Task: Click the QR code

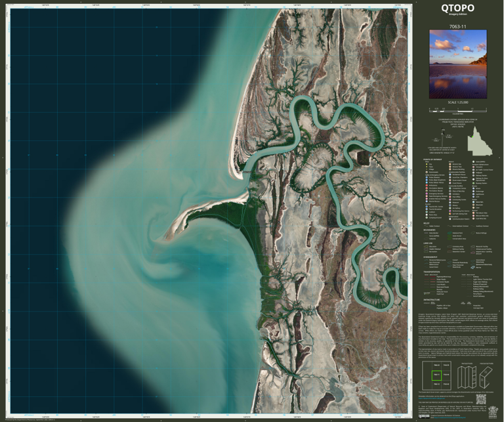Action: pos(481,399)
